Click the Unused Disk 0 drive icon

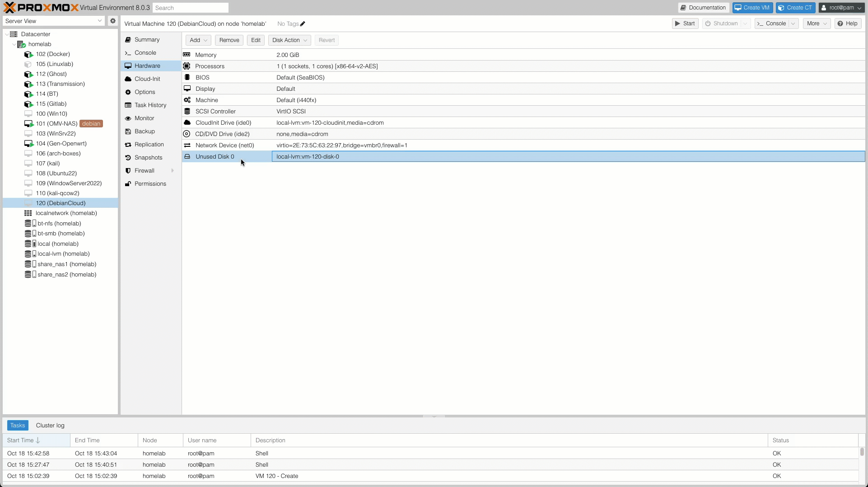187,156
